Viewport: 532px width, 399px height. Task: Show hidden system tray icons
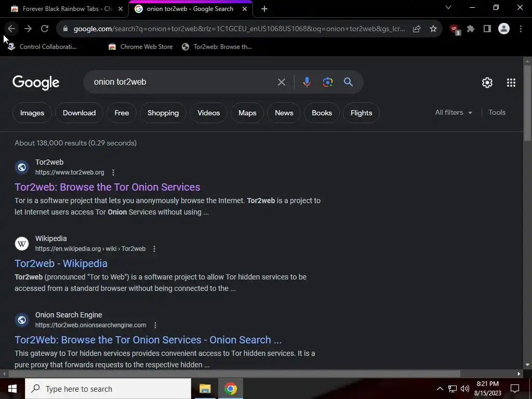[x=440, y=389]
